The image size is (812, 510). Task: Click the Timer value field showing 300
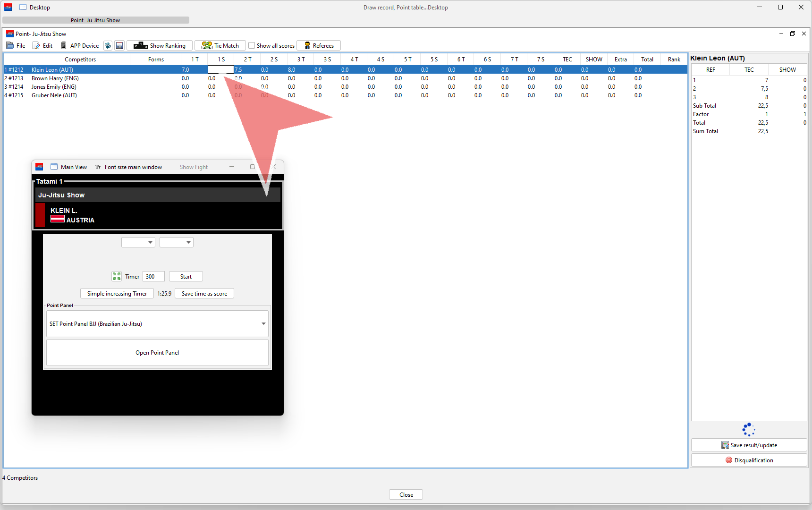click(153, 277)
